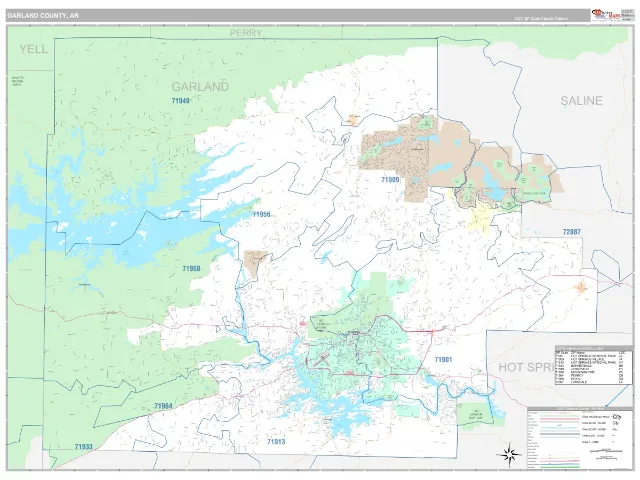640x480 pixels.
Task: Select ZIP code label 71901
Action: click(x=443, y=360)
